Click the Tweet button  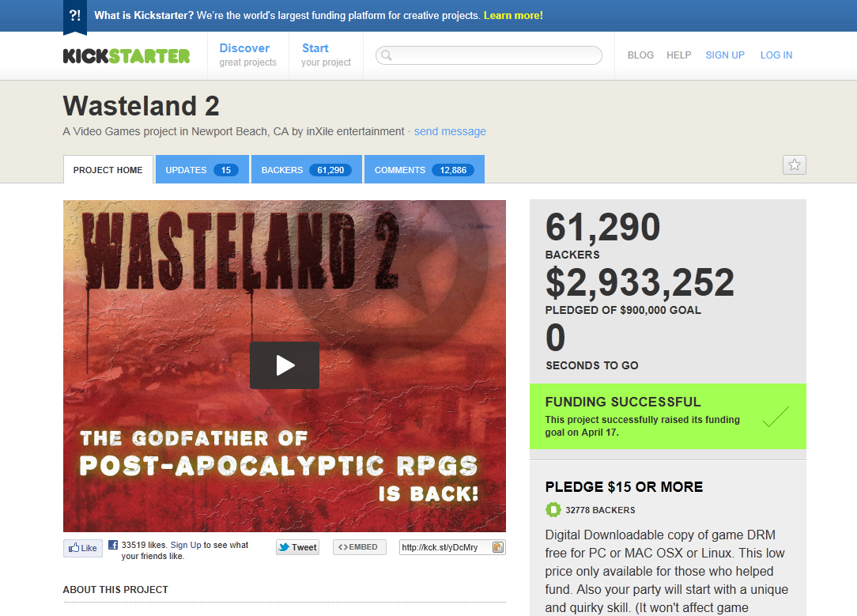click(297, 547)
